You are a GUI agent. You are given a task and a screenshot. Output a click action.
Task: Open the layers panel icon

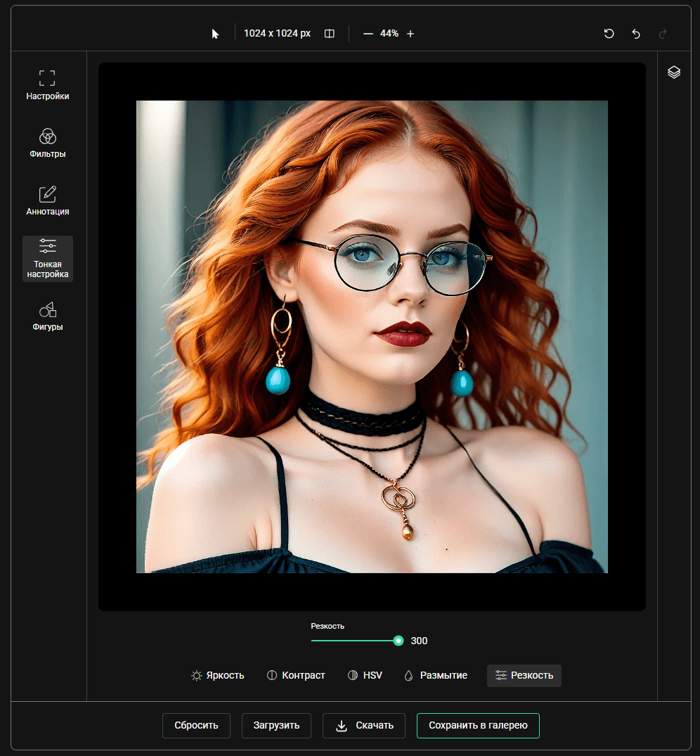click(674, 72)
